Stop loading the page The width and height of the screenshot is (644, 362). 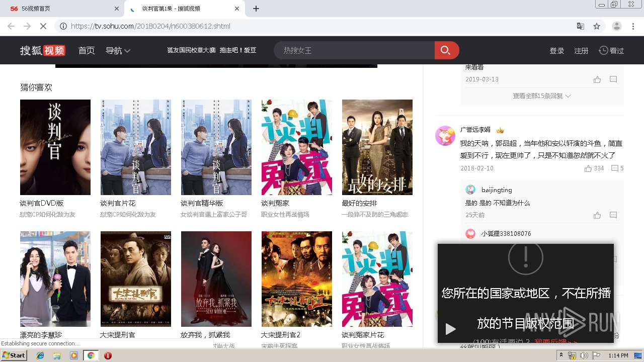(x=43, y=26)
